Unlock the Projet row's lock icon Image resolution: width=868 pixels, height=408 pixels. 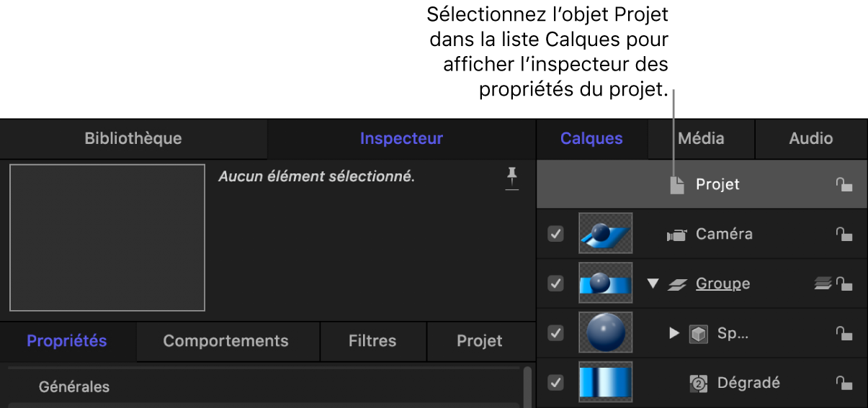pos(844,185)
